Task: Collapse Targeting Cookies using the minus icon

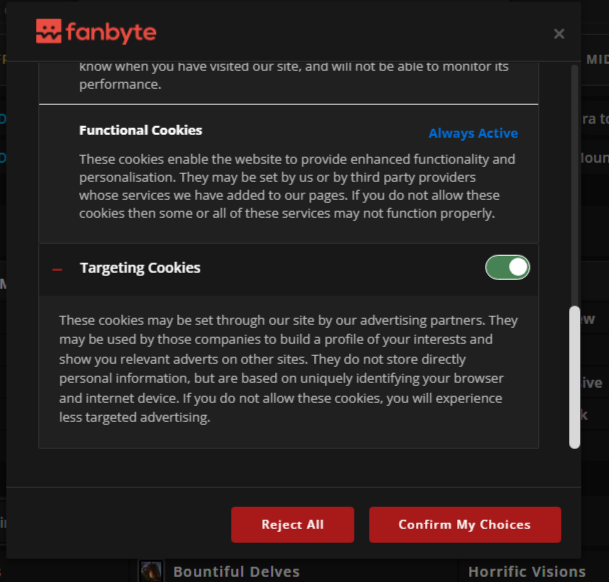Action: click(57, 269)
